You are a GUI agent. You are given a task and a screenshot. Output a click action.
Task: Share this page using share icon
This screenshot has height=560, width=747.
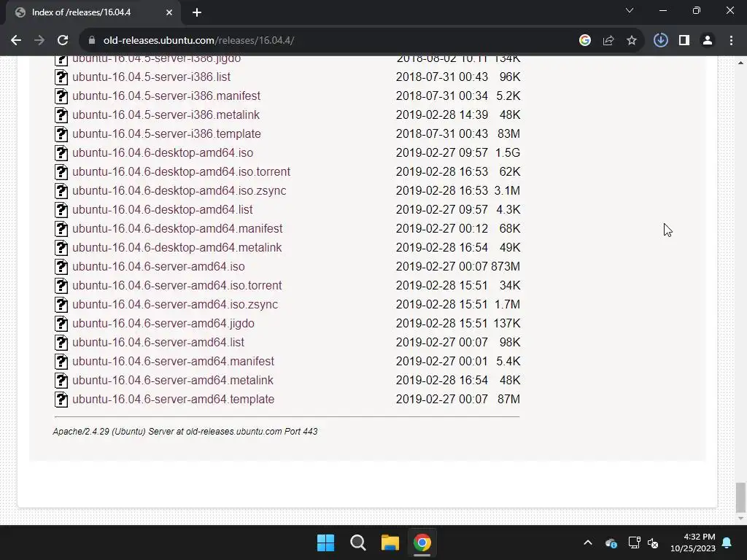[608, 41]
